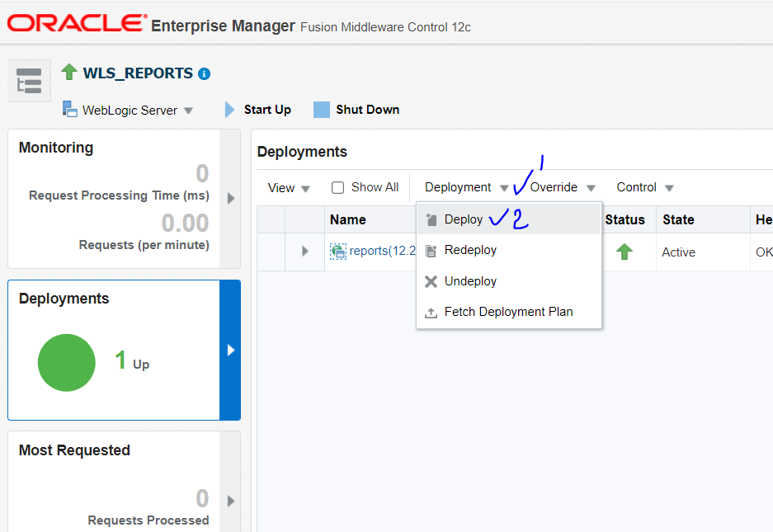Expand the Most Requested panel arrow
Viewport: 773px width, 532px height.
(230, 501)
